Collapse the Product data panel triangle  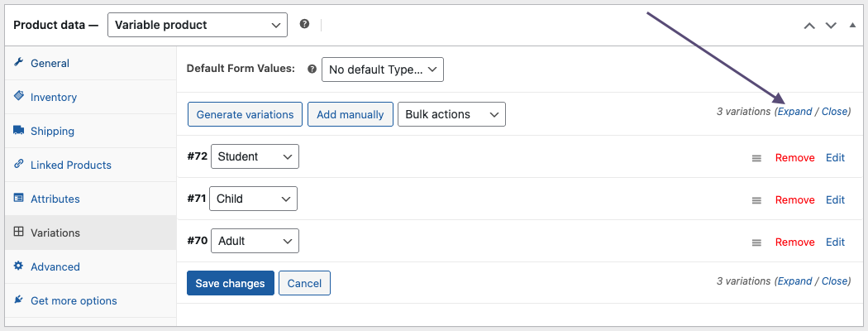point(852,25)
